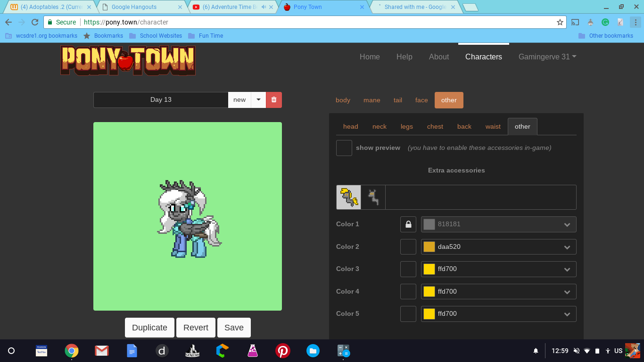Click the Color 3 yellow swatch
The height and width of the screenshot is (362, 644).
[x=429, y=269]
